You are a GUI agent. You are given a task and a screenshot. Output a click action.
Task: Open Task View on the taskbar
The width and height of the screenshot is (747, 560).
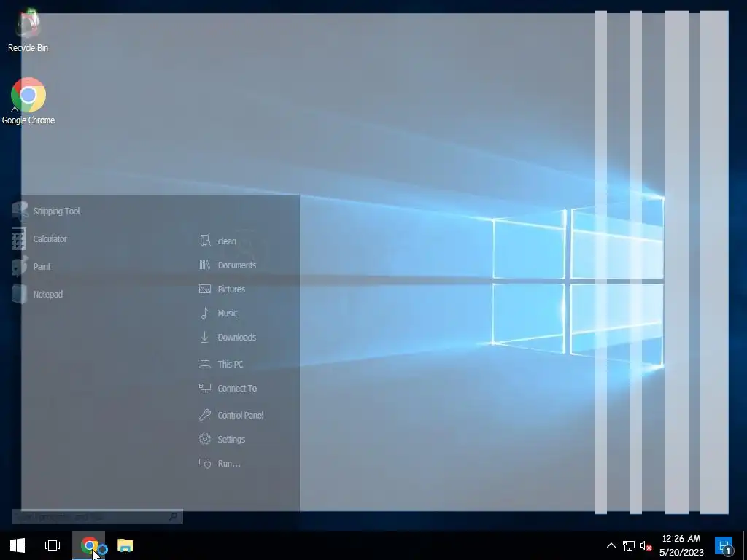(x=53, y=545)
